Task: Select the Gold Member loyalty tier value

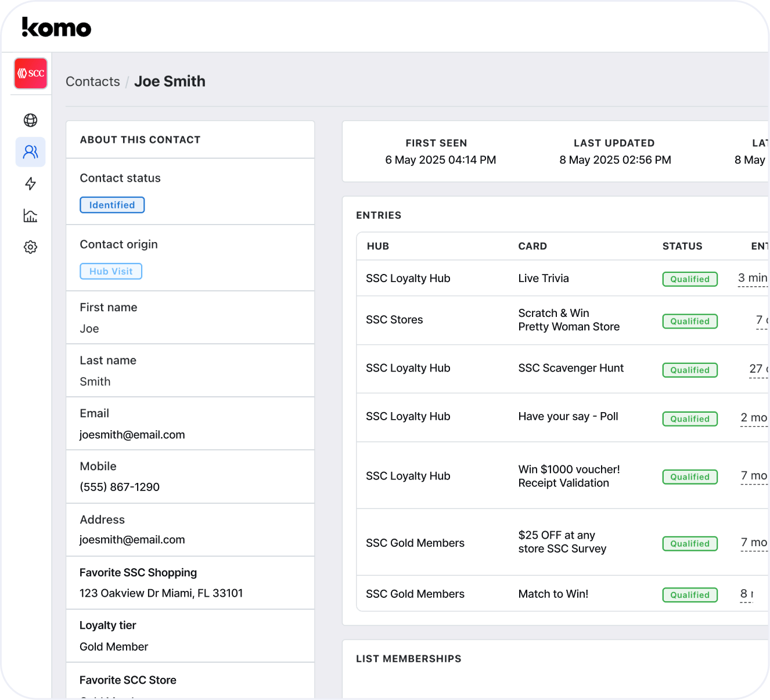Action: point(114,647)
